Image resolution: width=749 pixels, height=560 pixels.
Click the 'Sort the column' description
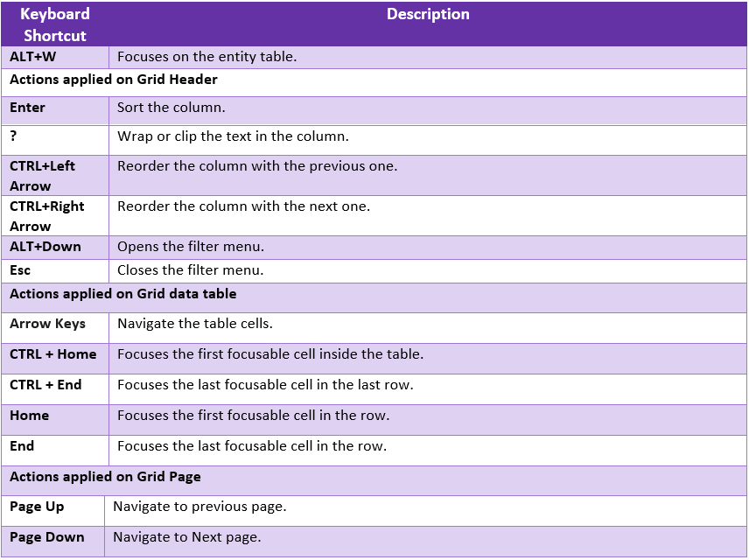(171, 108)
